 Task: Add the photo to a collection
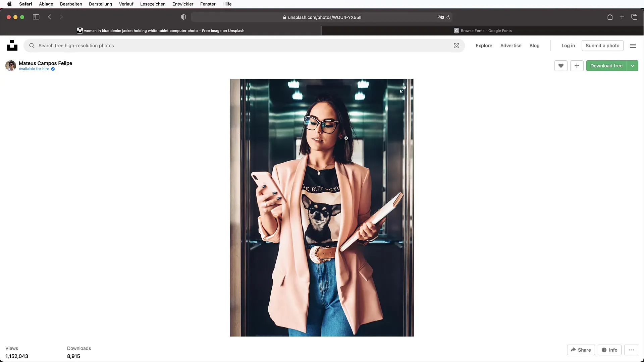pos(577,66)
